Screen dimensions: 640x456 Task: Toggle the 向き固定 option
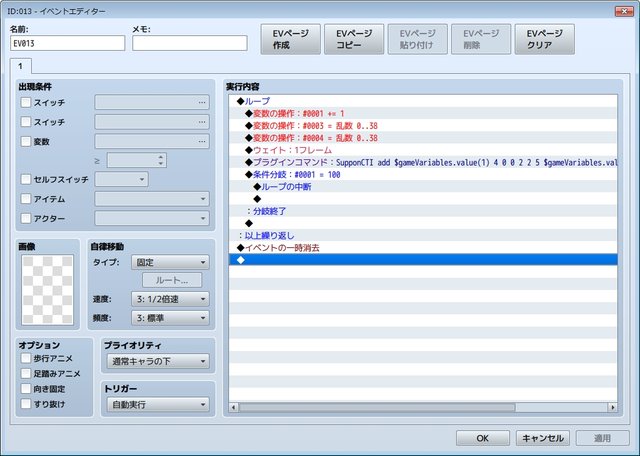[x=26, y=389]
